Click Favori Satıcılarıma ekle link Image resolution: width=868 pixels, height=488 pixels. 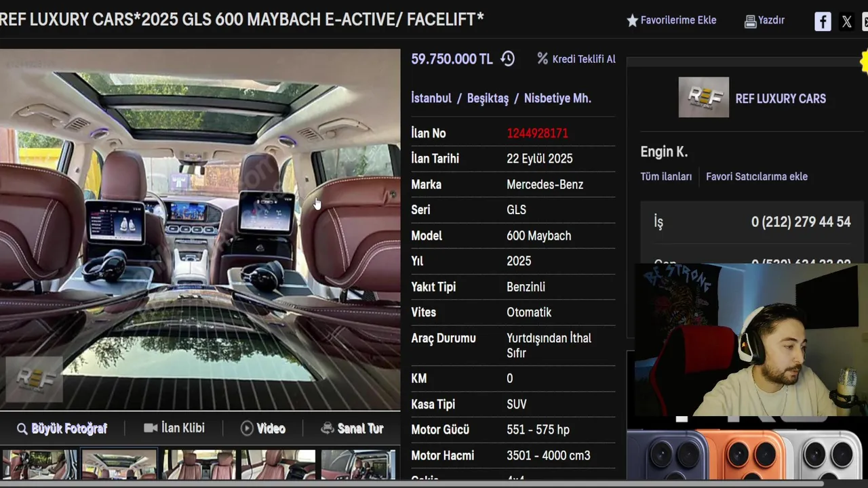pos(757,176)
